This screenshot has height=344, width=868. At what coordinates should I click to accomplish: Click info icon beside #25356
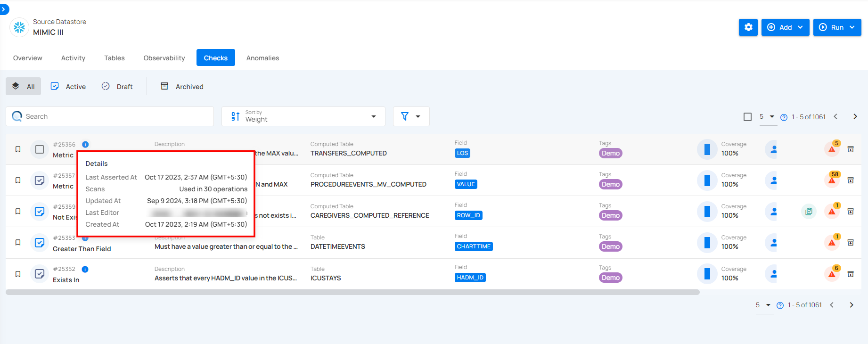85,145
